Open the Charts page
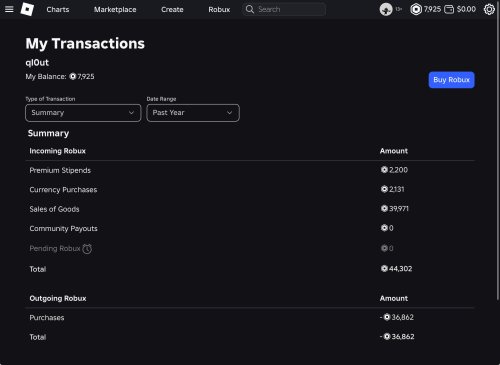The width and height of the screenshot is (500, 365). pos(58,10)
